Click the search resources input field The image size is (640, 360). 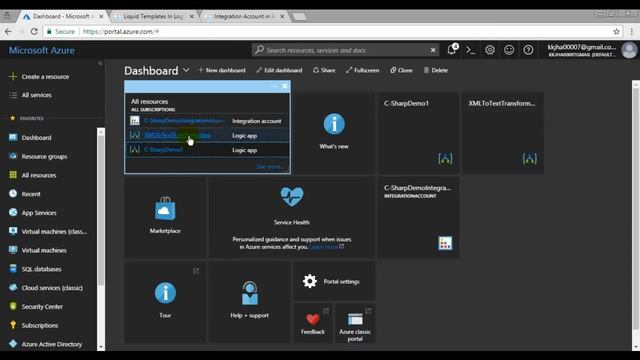click(x=345, y=50)
